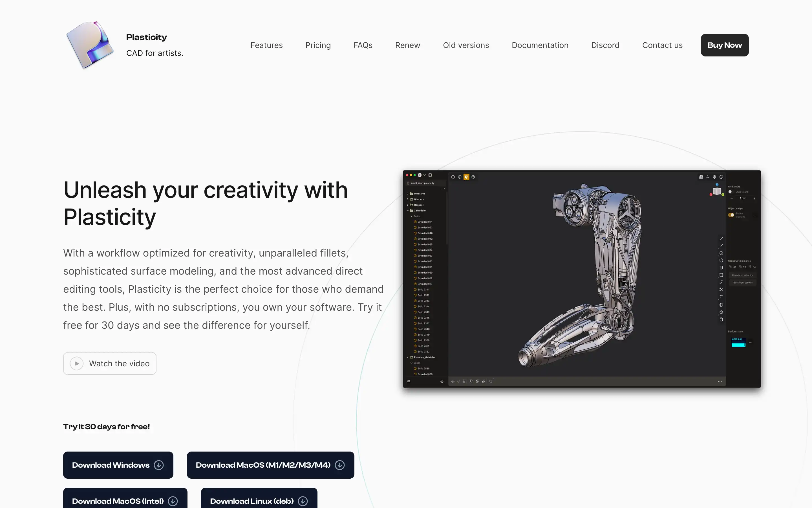Expand the Hexapot folder
This screenshot has width=812, height=508.
pyautogui.click(x=408, y=205)
